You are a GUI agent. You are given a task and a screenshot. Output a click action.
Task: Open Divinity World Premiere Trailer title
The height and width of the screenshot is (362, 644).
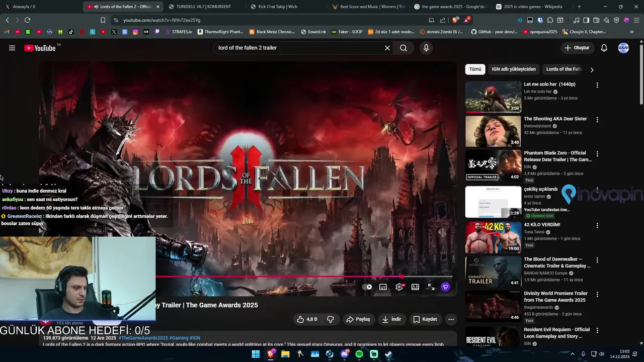pyautogui.click(x=556, y=297)
